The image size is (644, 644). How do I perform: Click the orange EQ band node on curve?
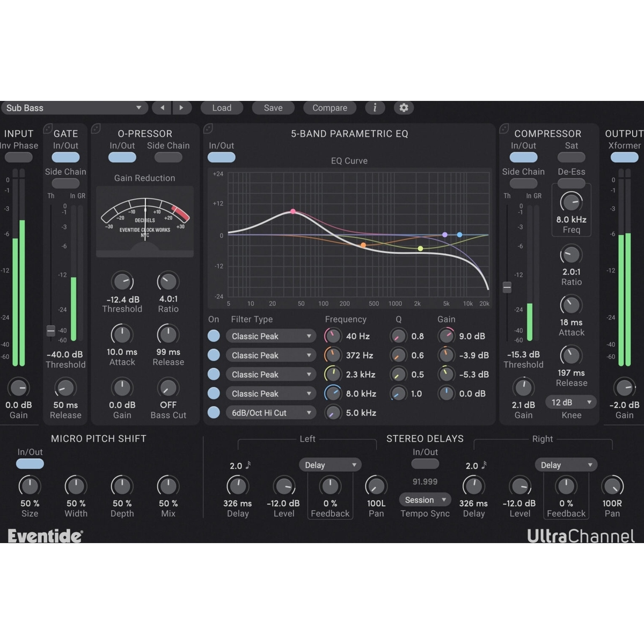coord(363,245)
